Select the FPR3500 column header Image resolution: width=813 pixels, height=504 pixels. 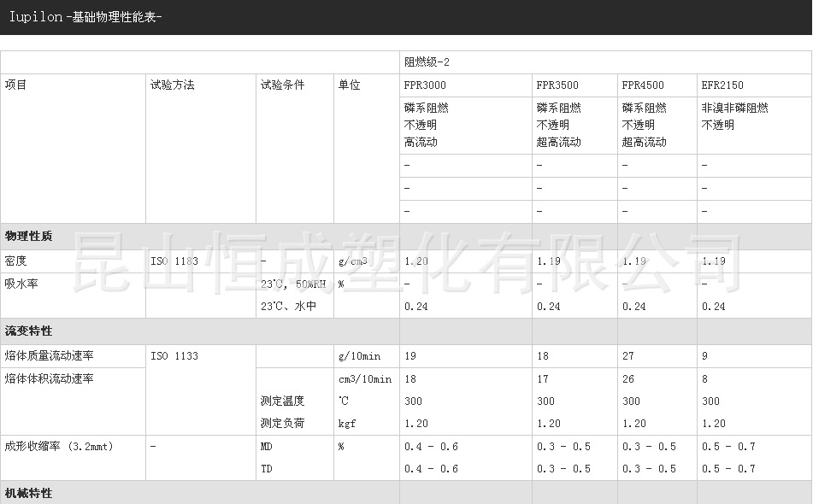tap(557, 85)
